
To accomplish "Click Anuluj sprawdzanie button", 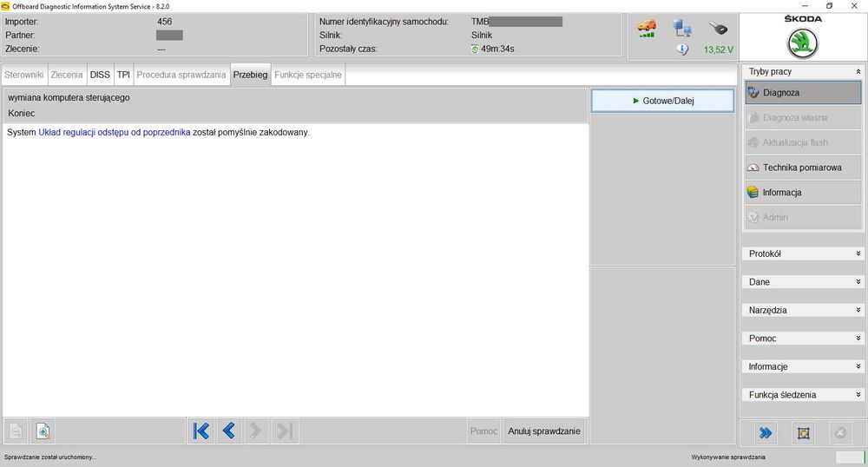I will [x=544, y=431].
